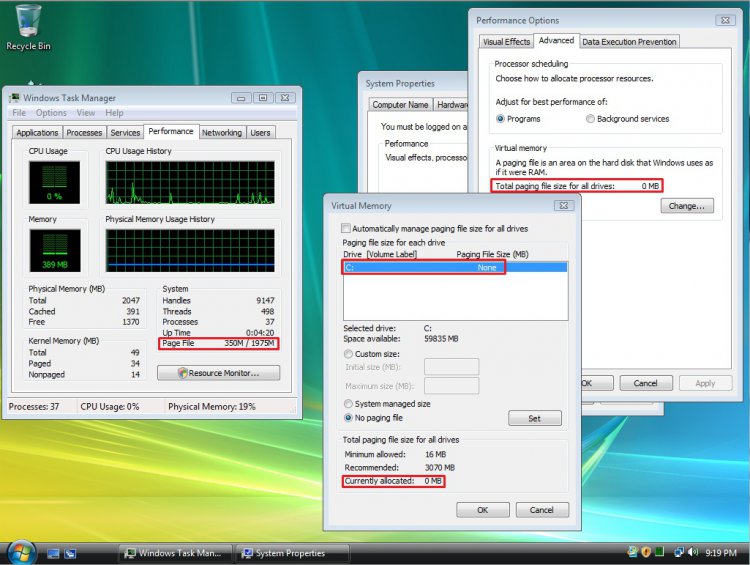The width and height of the screenshot is (750, 565).
Task: Enable automatically manage paging file size
Action: pyautogui.click(x=346, y=228)
